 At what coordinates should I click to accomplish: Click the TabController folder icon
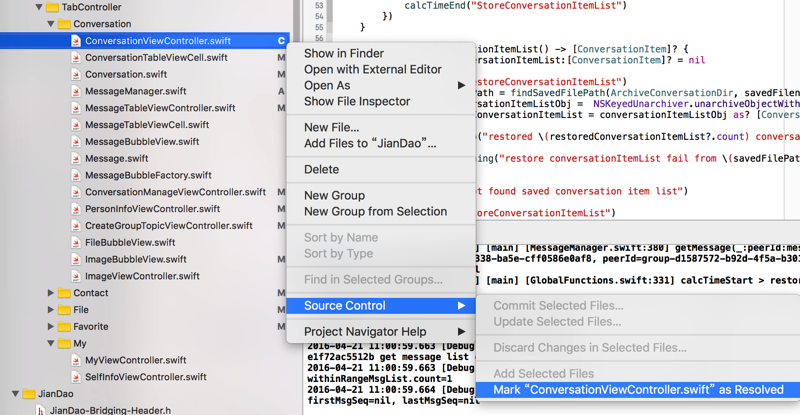(50, 7)
